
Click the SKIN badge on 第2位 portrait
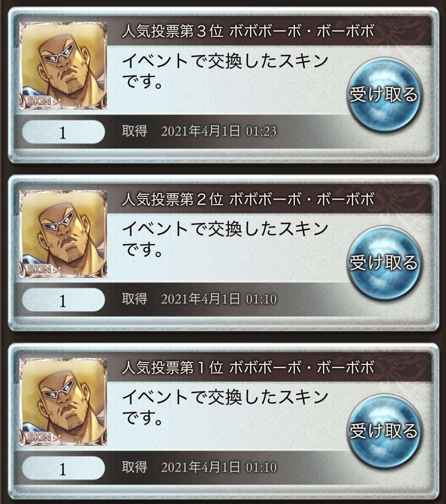pos(40,270)
